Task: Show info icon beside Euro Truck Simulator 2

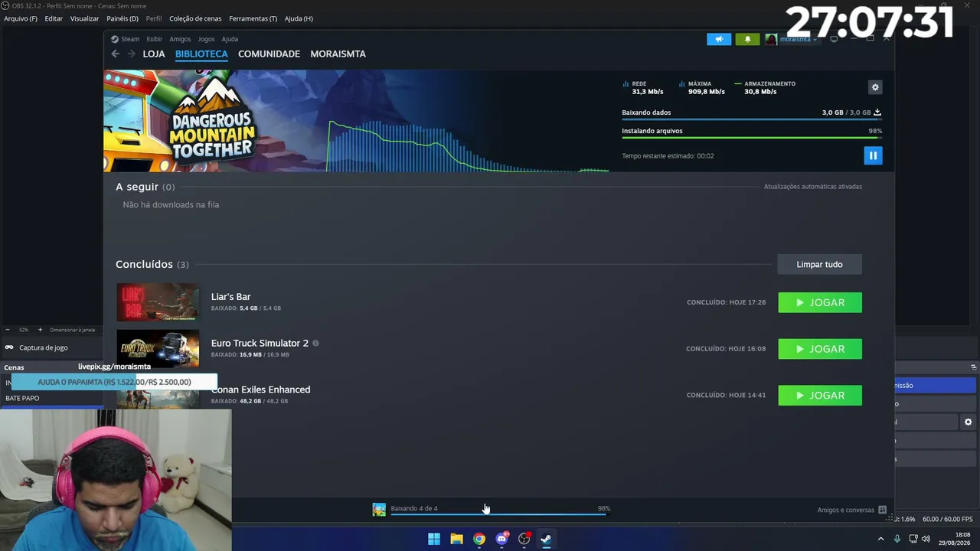Action: coord(315,343)
